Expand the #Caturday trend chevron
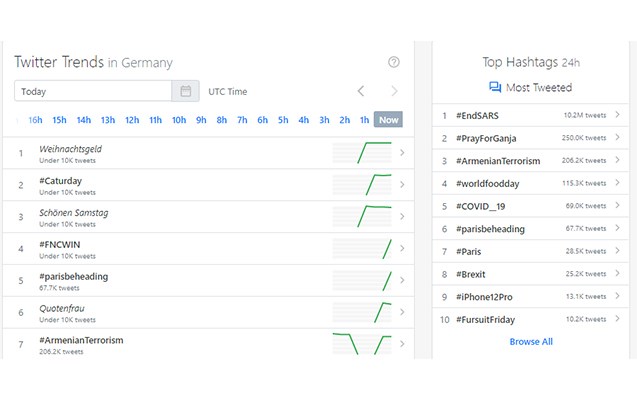637x400 pixels. 402,184
